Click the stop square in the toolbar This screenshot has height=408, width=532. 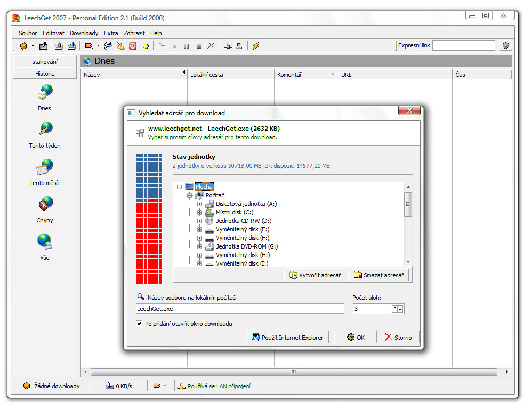[199, 46]
